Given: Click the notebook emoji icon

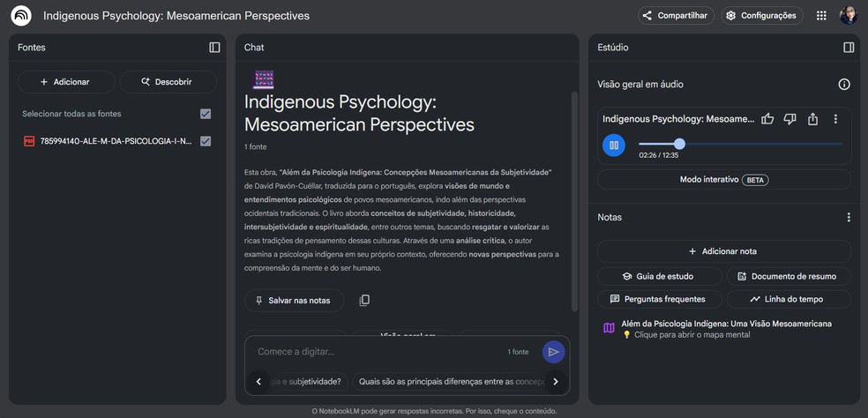Looking at the screenshot, I should (x=264, y=79).
